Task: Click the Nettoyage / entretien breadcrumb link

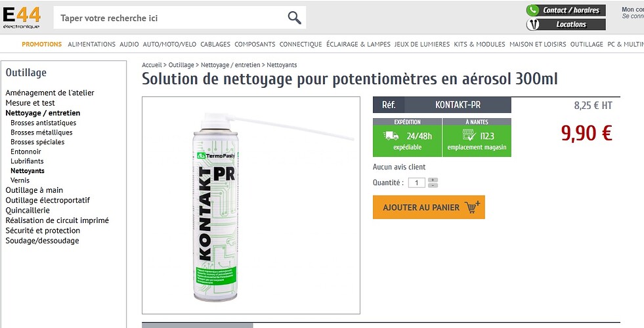Action: 230,65
